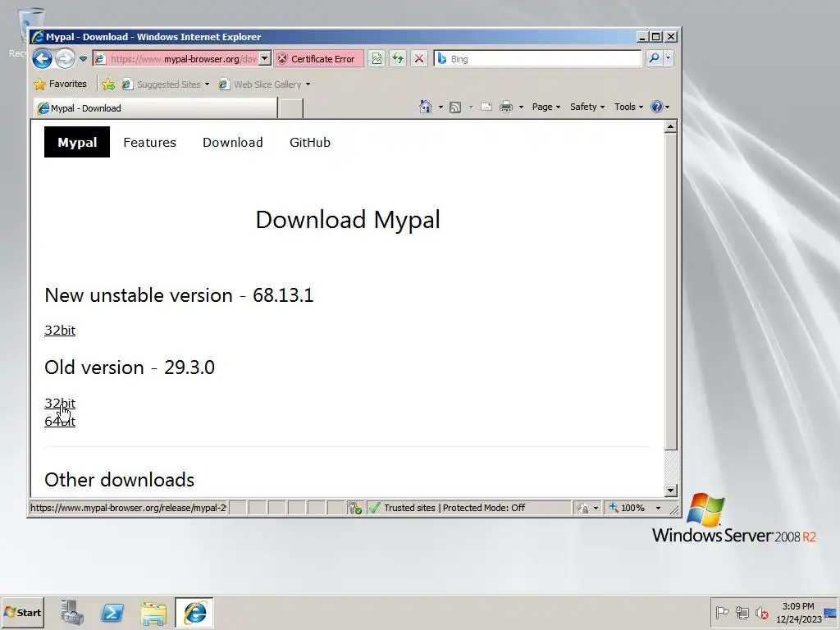The width and height of the screenshot is (840, 630).
Task: Launch PowerShell from the taskbar
Action: point(112,612)
